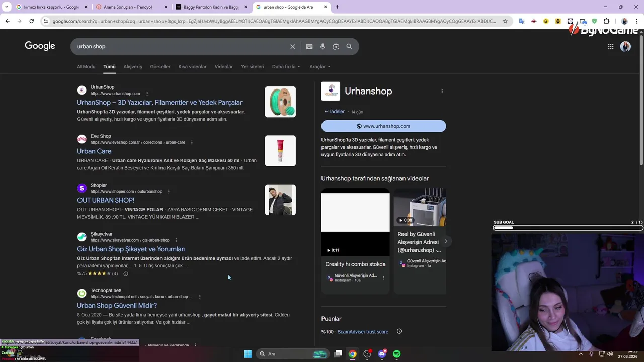
Task: Open more options in the Urhanshop knowledge panel
Action: (x=442, y=92)
